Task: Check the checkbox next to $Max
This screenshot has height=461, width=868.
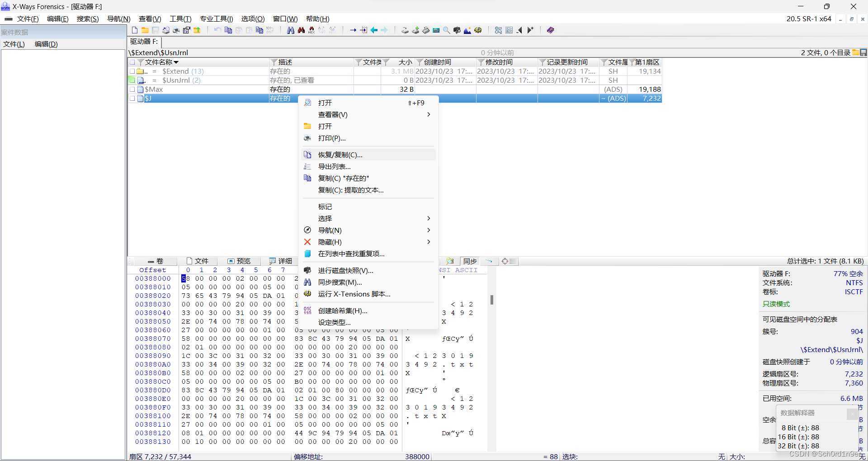Action: 132,89
